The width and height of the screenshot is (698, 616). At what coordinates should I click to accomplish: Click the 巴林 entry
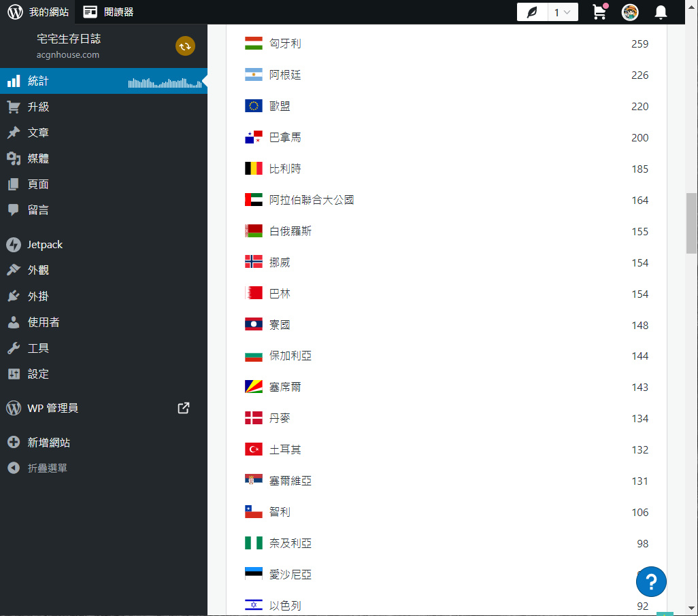pyautogui.click(x=446, y=294)
